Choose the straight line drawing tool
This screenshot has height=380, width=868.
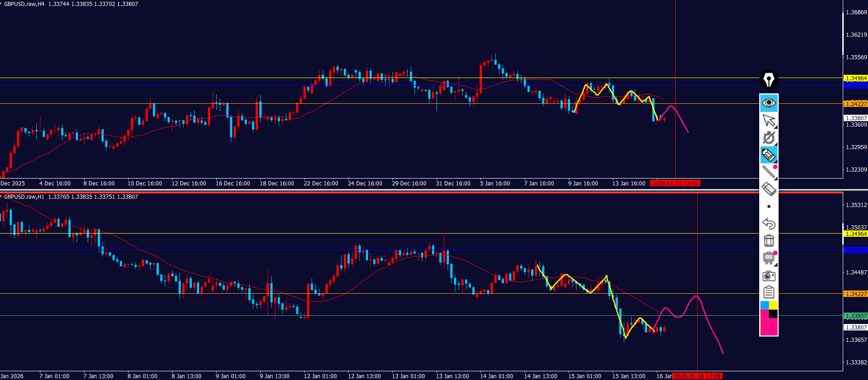point(769,172)
